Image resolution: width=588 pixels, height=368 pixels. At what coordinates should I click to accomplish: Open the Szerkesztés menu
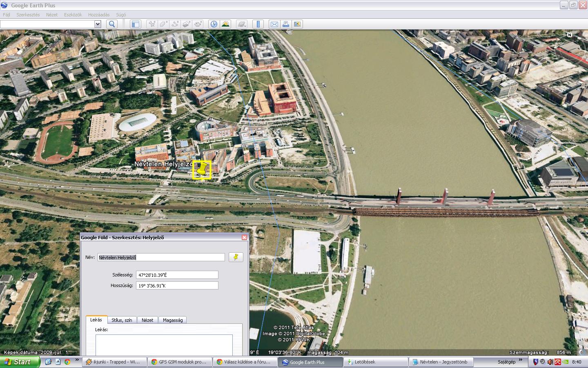pos(28,15)
